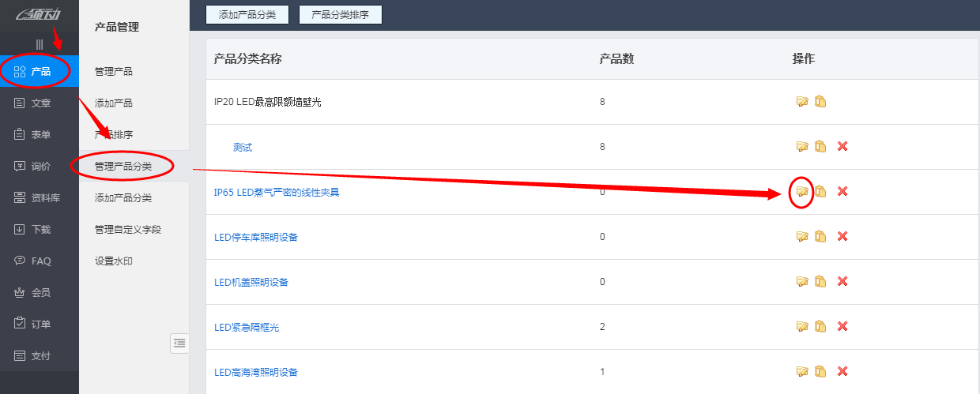The height and width of the screenshot is (394, 980).
Task: Select 设置水印 in product submenu
Action: point(114,261)
